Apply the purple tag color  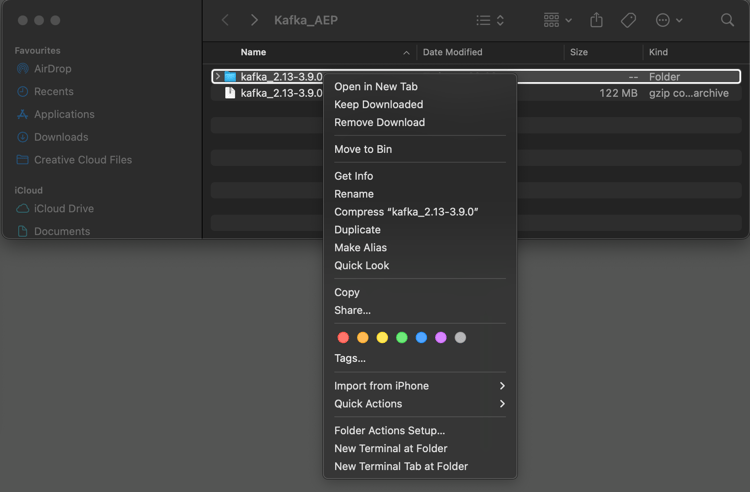441,338
